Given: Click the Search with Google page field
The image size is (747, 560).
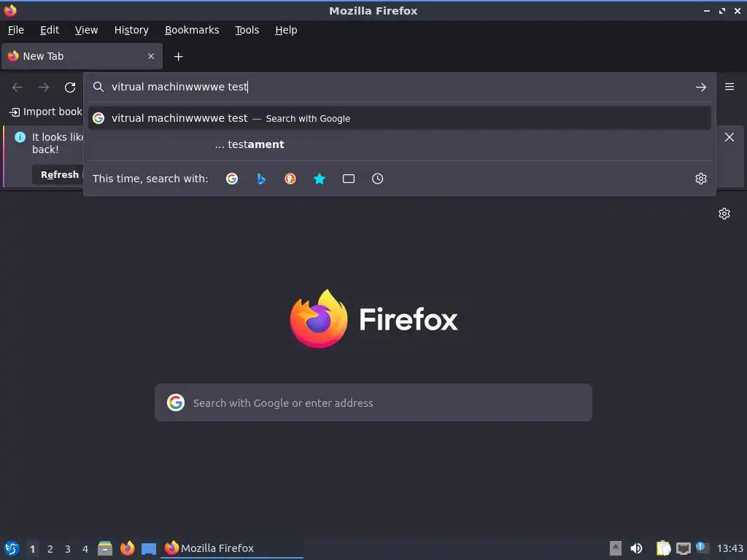Looking at the screenshot, I should pyautogui.click(x=373, y=402).
